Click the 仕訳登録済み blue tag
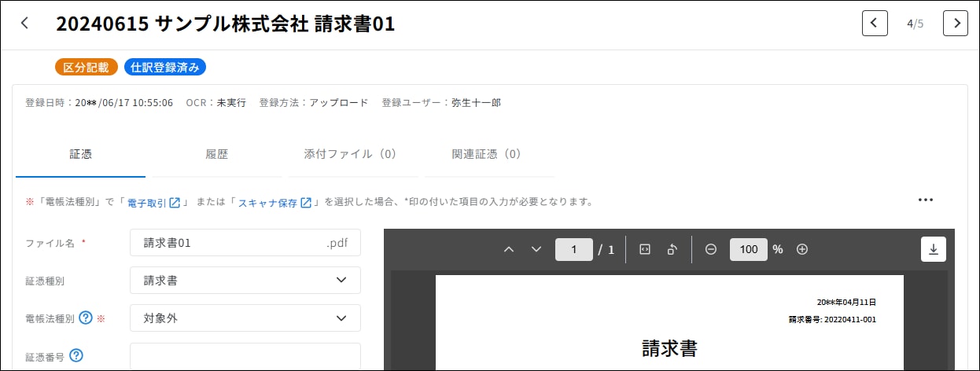Image resolution: width=980 pixels, height=371 pixels. pos(165,68)
